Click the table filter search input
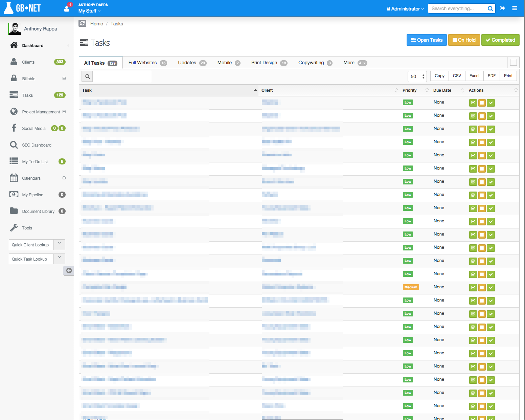The height and width of the screenshot is (420, 525). click(x=122, y=76)
